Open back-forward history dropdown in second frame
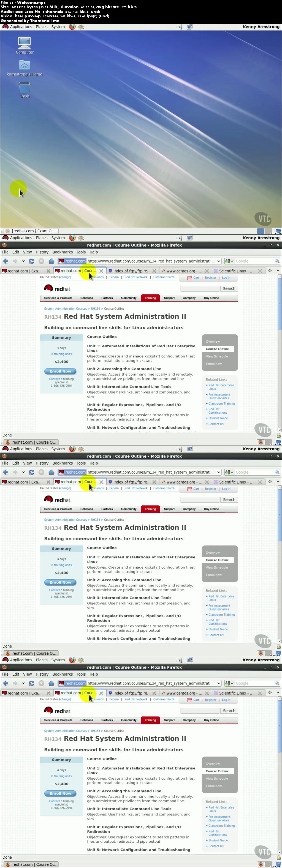This screenshot has width=282, height=868. coord(23,261)
